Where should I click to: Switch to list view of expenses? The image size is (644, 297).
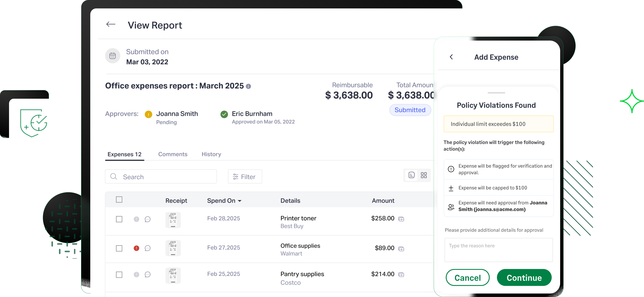pos(411,175)
